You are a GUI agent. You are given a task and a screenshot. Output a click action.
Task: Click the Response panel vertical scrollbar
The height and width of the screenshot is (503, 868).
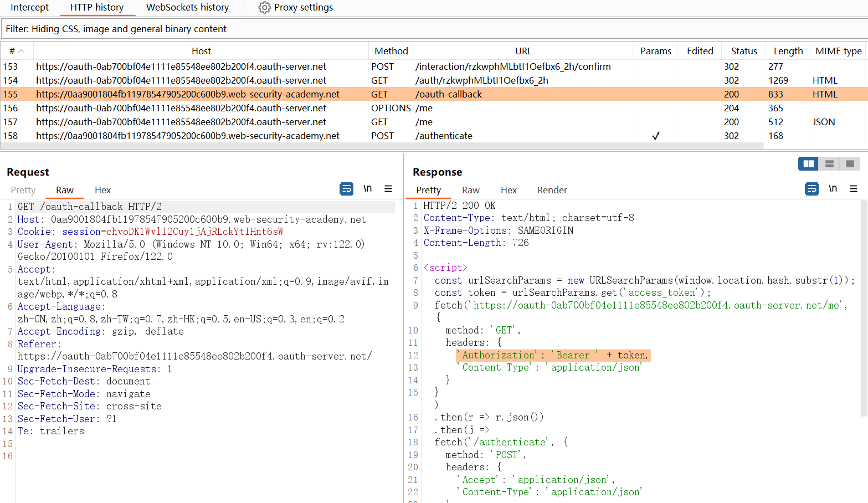[x=864, y=307]
